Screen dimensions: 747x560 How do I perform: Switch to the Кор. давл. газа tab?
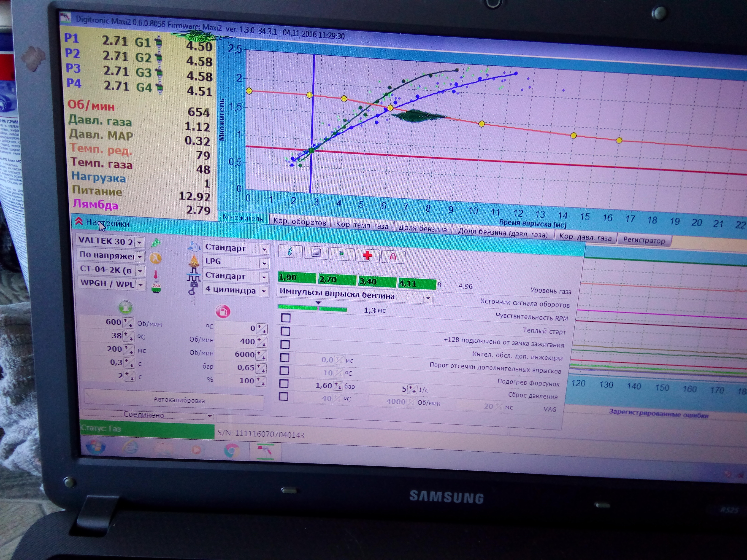pyautogui.click(x=585, y=237)
